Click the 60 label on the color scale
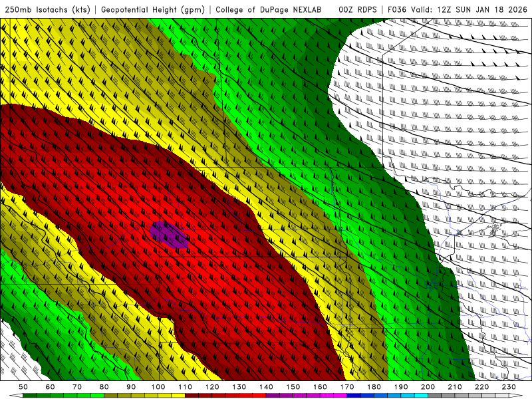Screen dimensions: 532x399 (x=51, y=387)
